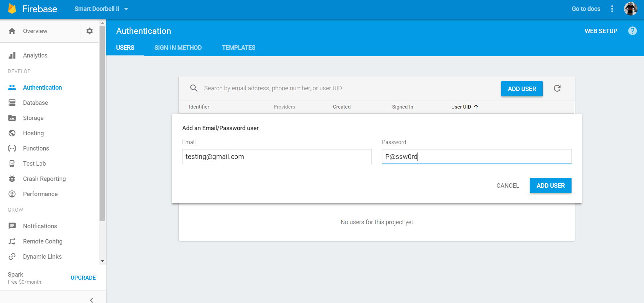Viewport: 644px width, 303px height.
Task: Cancel adding the new user
Action: pyautogui.click(x=508, y=186)
